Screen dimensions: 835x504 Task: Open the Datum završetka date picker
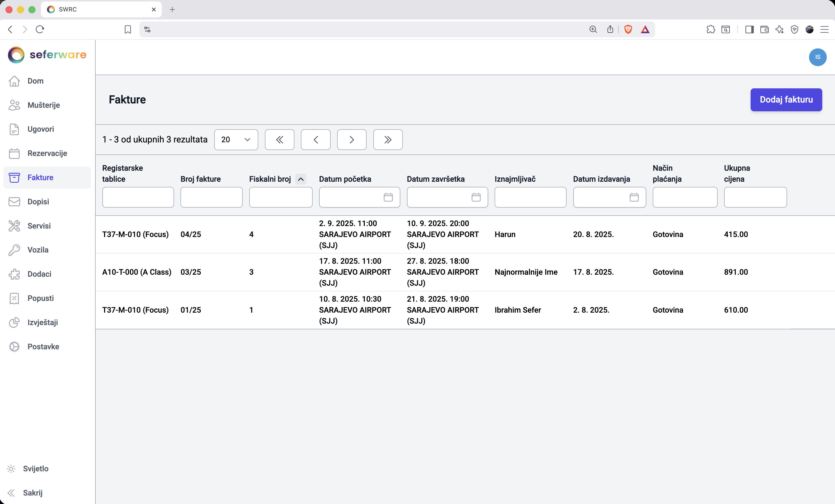(476, 197)
